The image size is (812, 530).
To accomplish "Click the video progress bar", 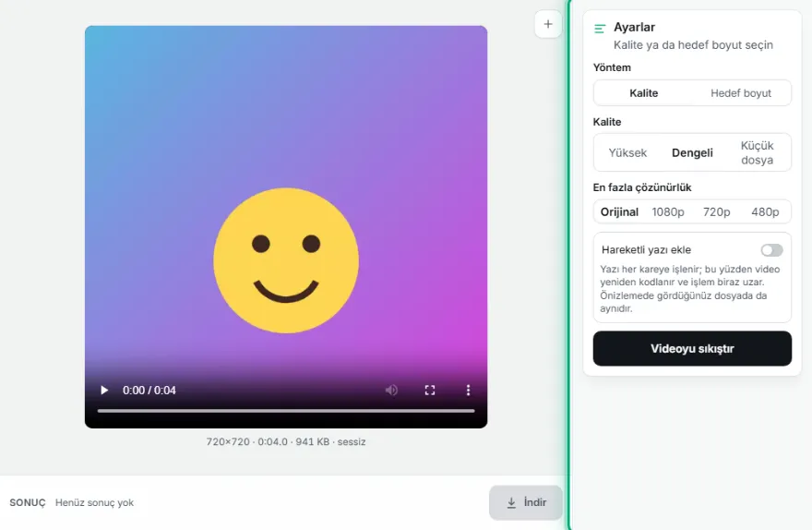I will pyautogui.click(x=286, y=411).
